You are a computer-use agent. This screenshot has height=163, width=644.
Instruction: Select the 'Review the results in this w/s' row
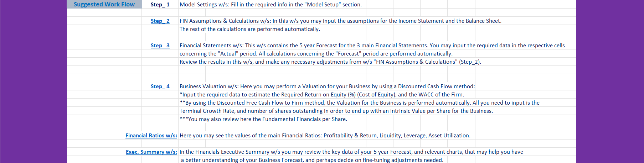pos(330,62)
